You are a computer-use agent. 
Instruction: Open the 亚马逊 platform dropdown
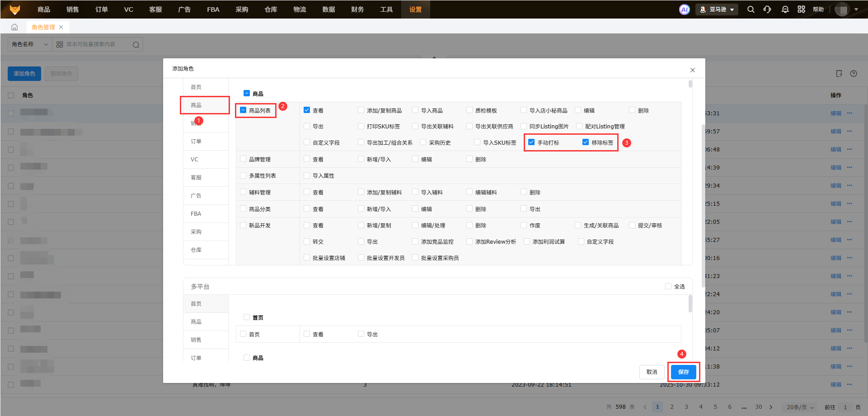tap(717, 9)
